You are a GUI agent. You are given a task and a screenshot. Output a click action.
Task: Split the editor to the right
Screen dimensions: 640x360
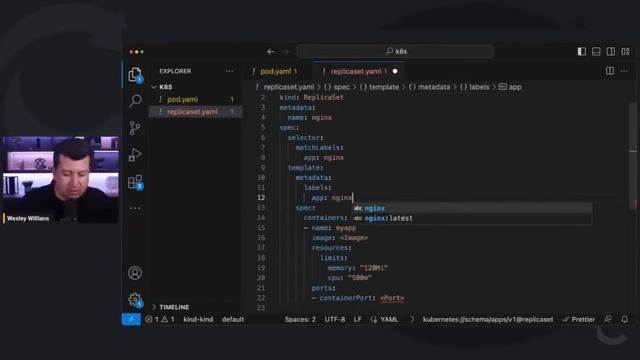610,71
